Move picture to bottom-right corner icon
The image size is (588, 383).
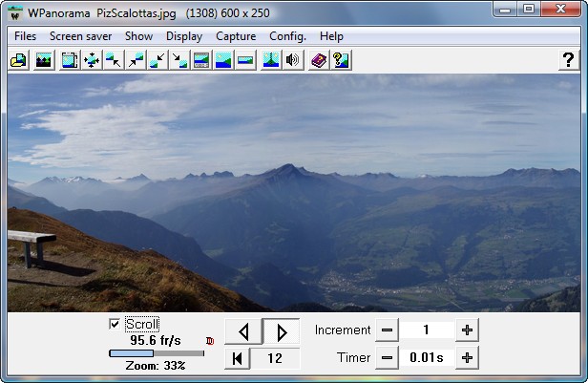tap(179, 60)
